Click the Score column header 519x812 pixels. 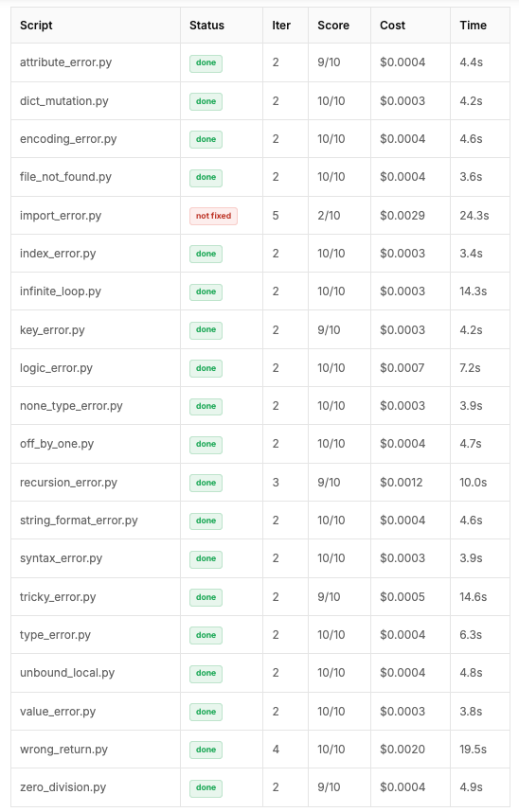[x=333, y=26]
